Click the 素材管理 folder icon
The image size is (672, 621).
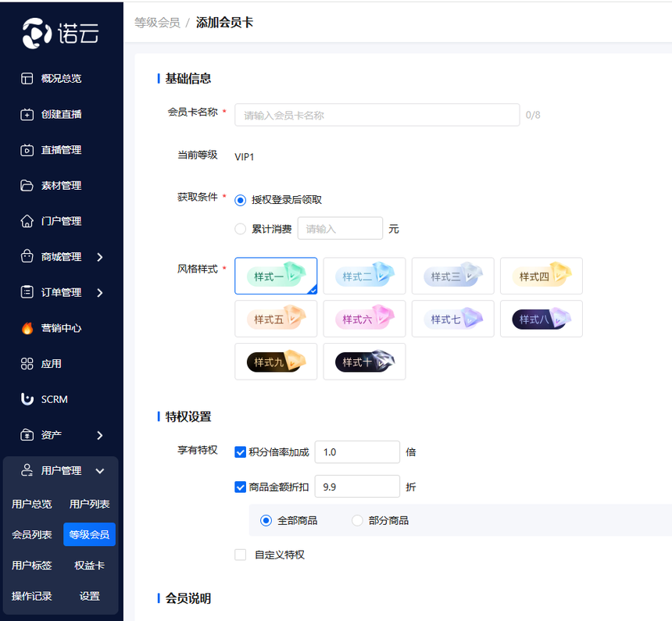pos(27,186)
